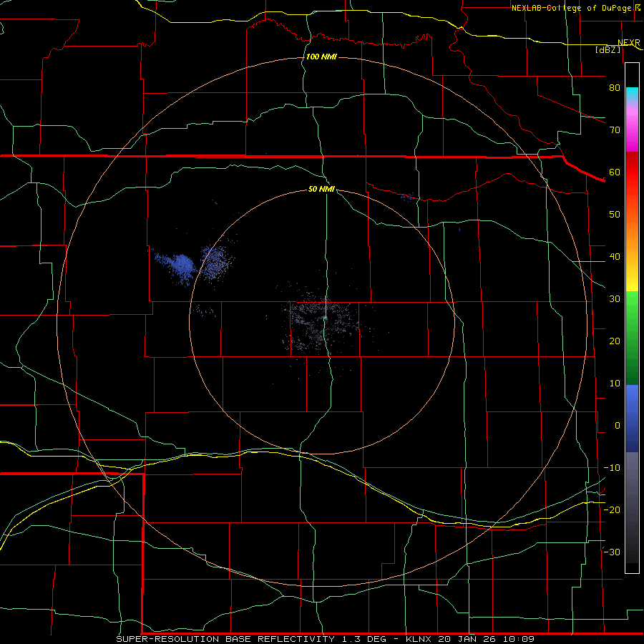Pick the blue segment of the color bar
The width and height of the screenshot is (644, 644).
[x=632, y=418]
